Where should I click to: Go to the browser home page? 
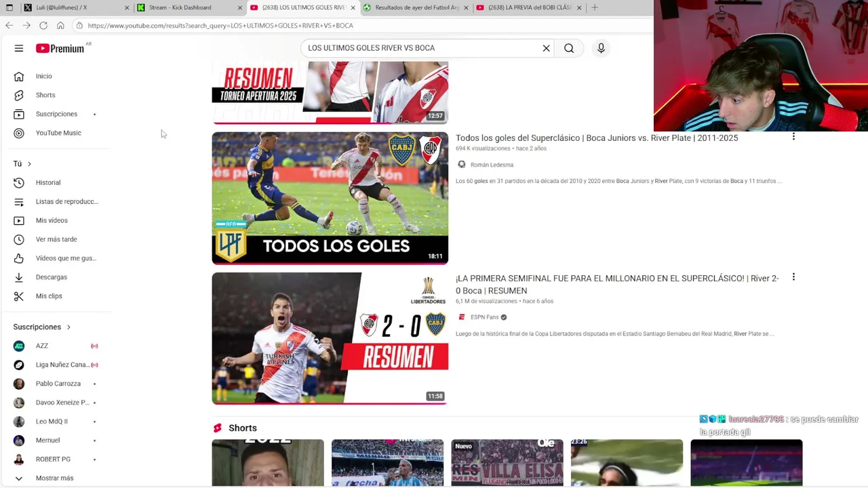click(60, 25)
